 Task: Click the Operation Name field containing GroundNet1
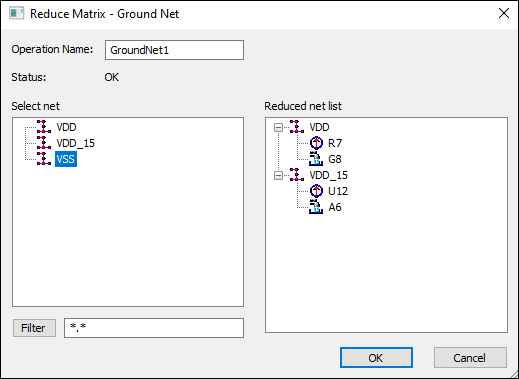pos(174,50)
